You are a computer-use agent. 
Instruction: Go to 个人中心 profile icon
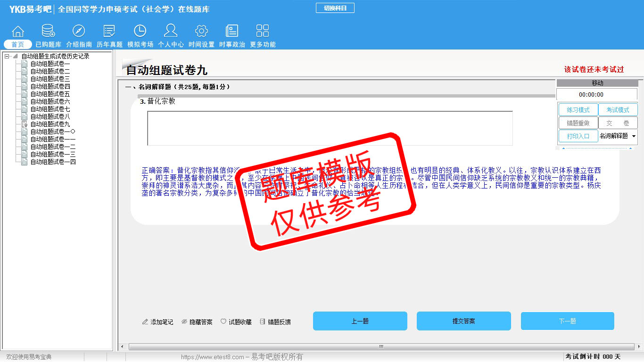click(x=171, y=32)
